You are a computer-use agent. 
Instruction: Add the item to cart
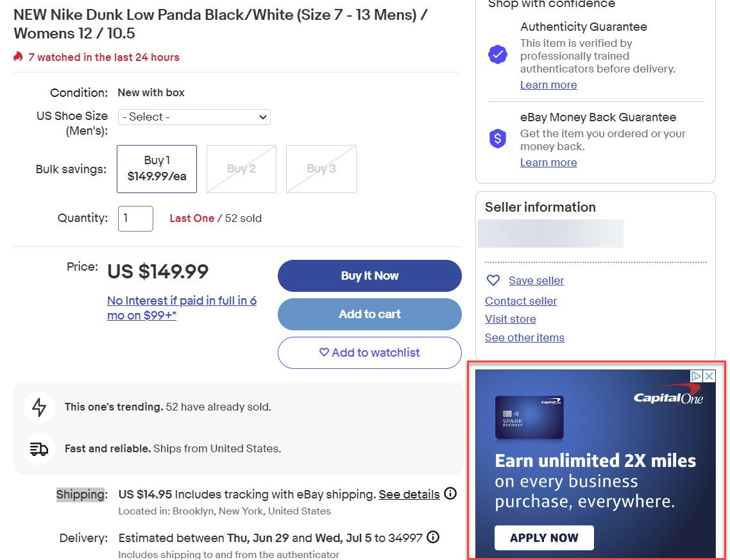(x=369, y=314)
